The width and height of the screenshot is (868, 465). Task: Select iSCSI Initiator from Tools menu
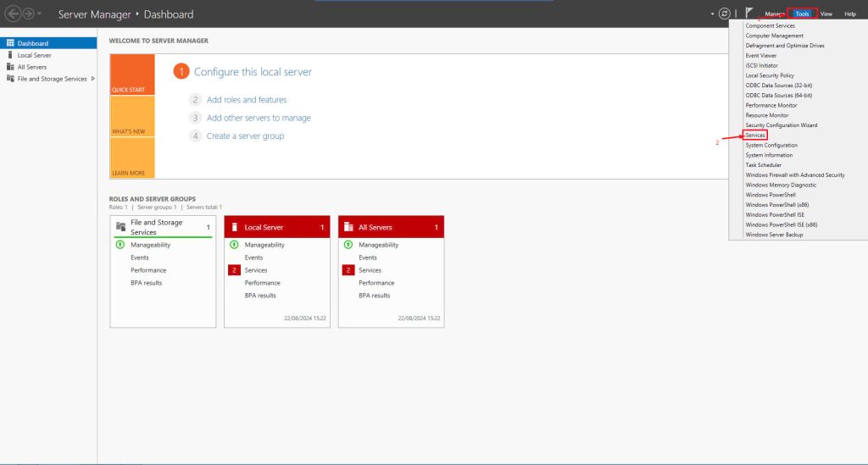761,66
